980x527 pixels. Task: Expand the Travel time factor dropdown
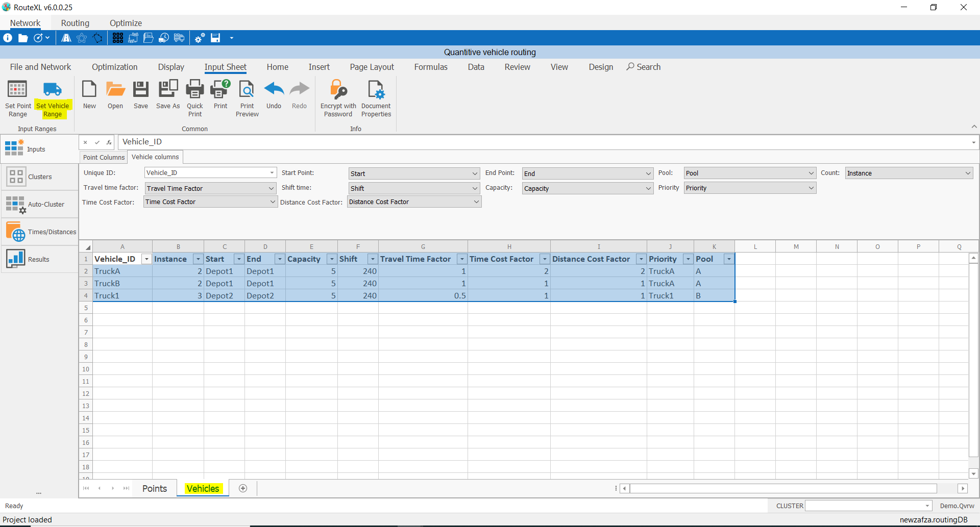click(272, 188)
